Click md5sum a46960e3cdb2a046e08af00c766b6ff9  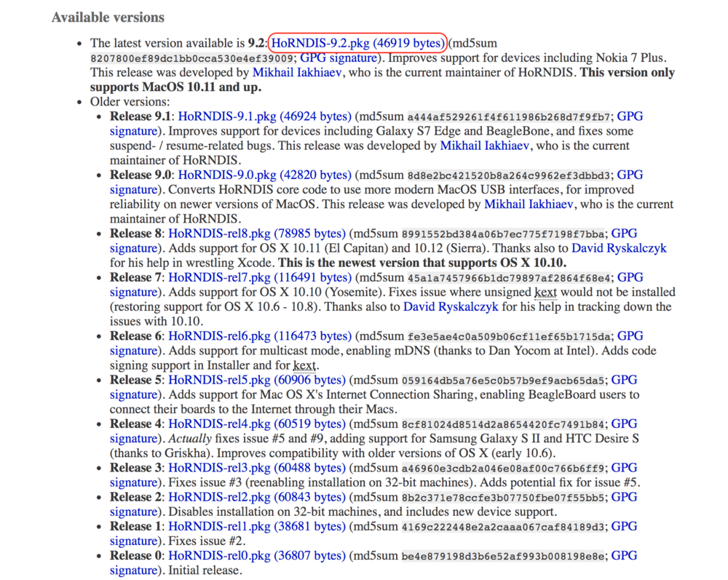tap(503, 468)
